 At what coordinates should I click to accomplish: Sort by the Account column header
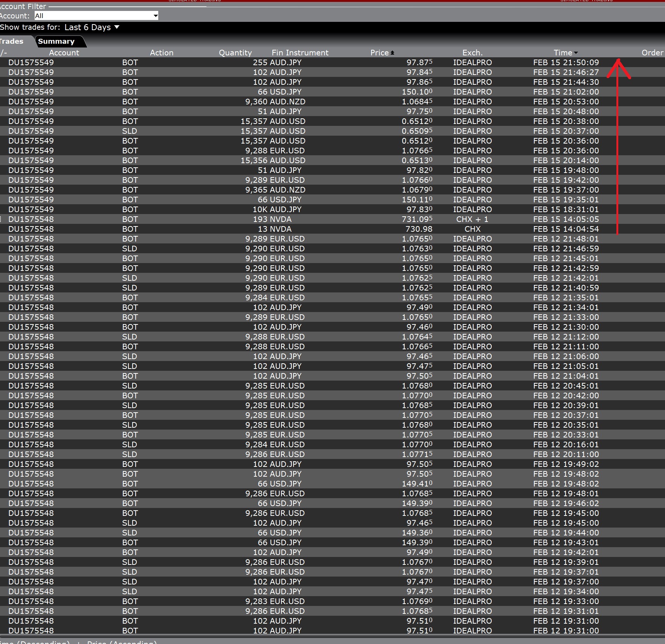[x=64, y=53]
